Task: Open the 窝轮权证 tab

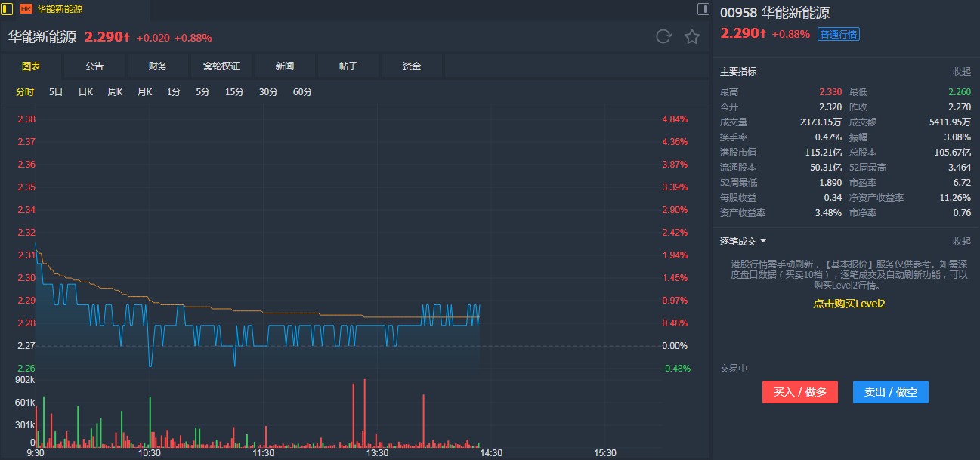Action: (221, 66)
